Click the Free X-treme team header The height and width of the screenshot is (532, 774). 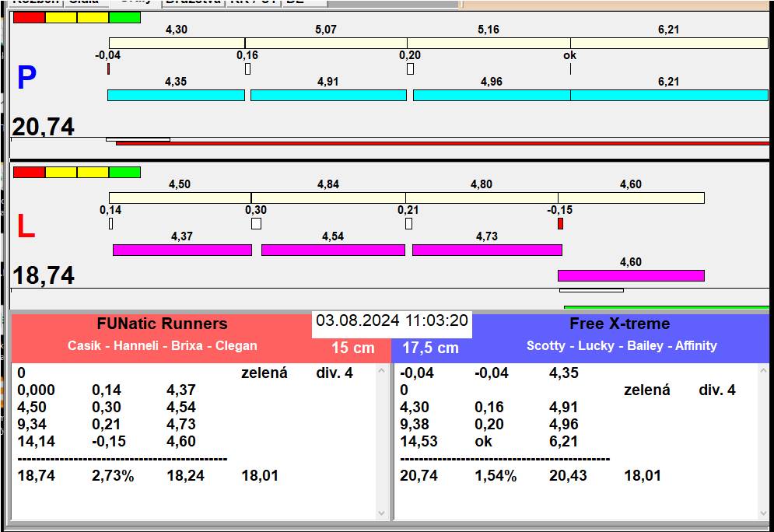pos(619,324)
